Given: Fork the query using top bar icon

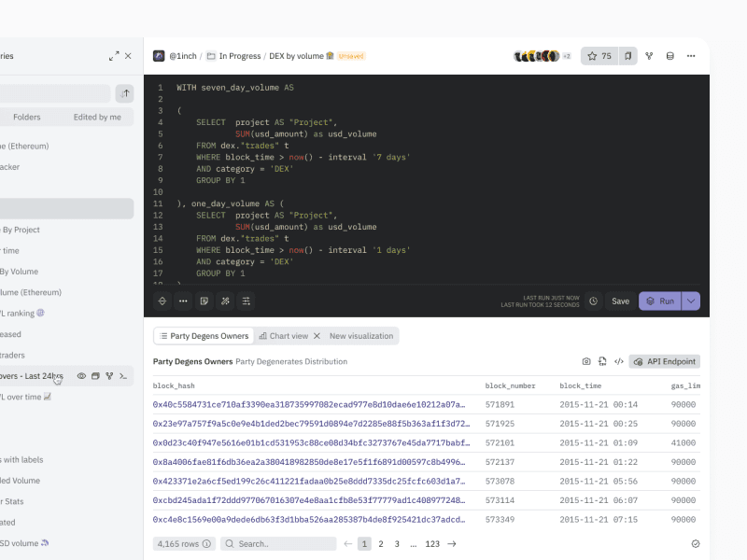Looking at the screenshot, I should pos(649,56).
